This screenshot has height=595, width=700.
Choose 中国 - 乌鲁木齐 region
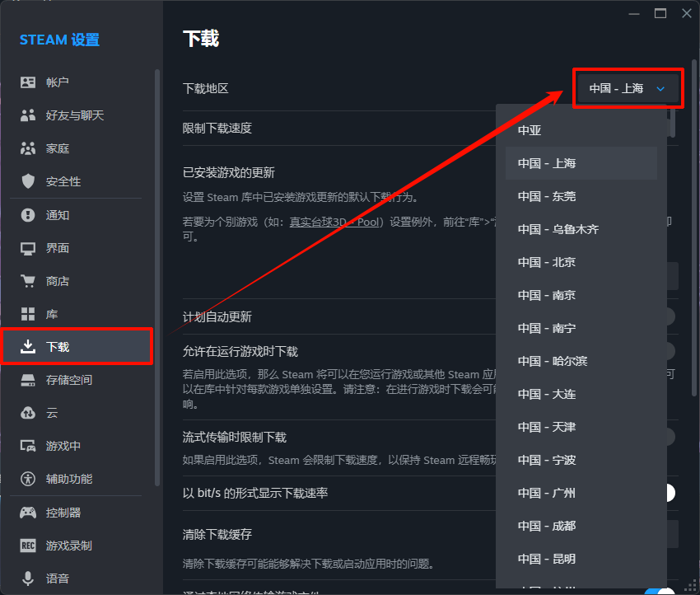pos(581,230)
